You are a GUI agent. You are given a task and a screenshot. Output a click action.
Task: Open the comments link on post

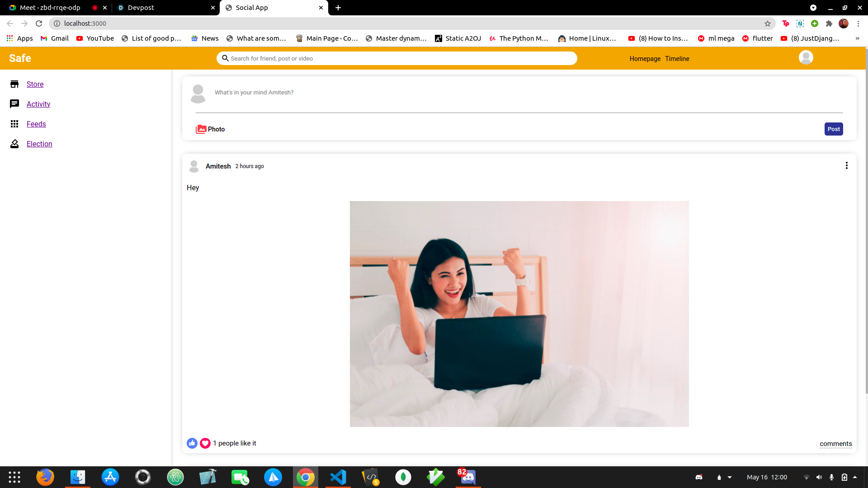835,444
